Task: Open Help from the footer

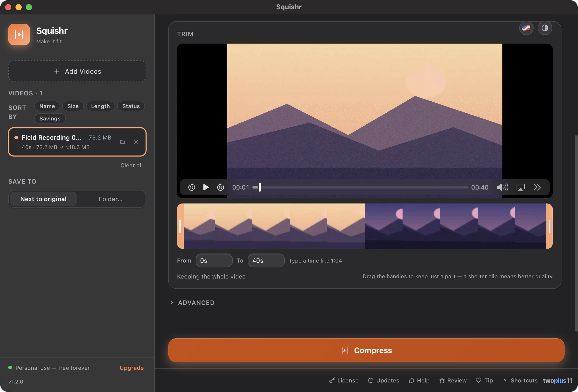Action: pos(419,380)
